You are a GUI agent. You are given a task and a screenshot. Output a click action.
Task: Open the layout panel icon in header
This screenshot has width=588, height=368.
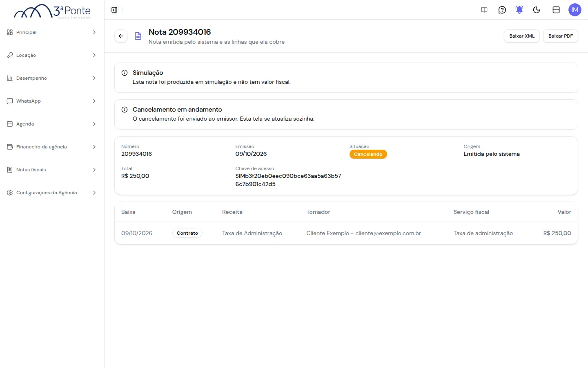tap(556, 10)
